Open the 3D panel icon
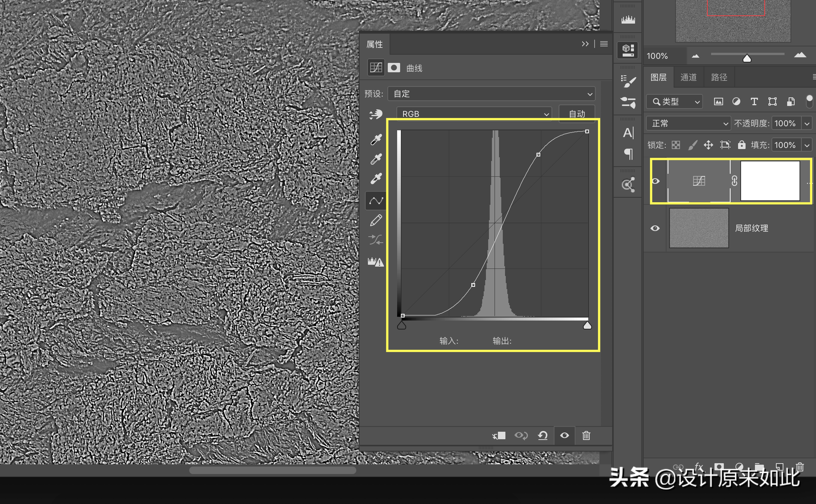Viewport: 816px width, 504px height. pos(628,50)
